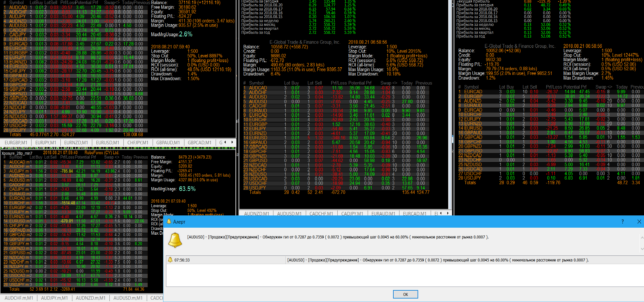Click the Free Margin value 36180.62

[187, 7]
